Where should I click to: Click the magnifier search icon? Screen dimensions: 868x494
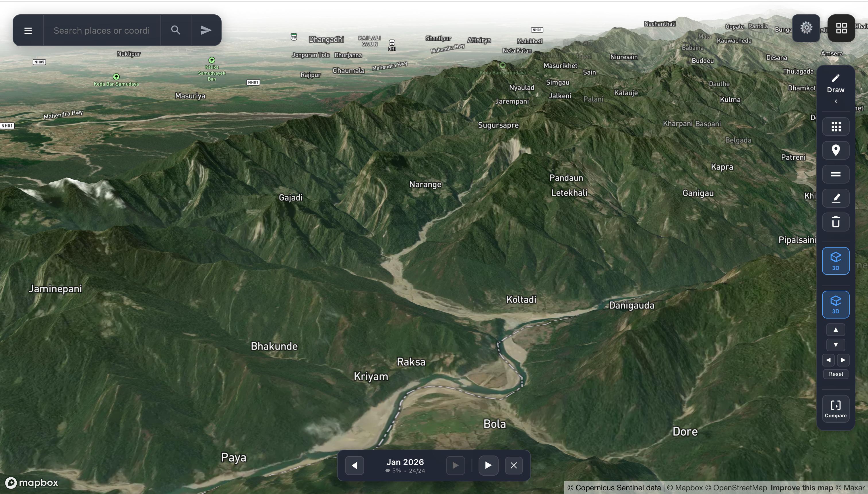(x=176, y=30)
